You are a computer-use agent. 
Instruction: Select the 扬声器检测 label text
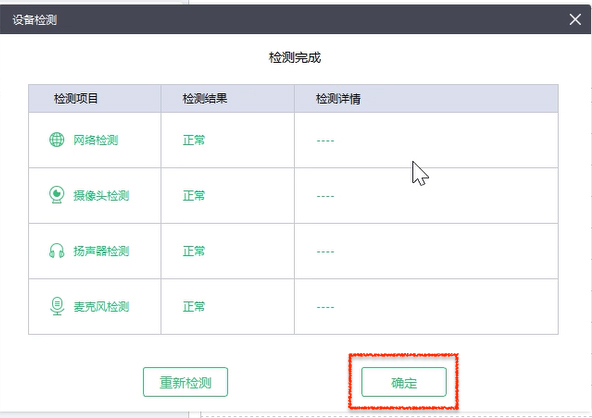point(101,251)
